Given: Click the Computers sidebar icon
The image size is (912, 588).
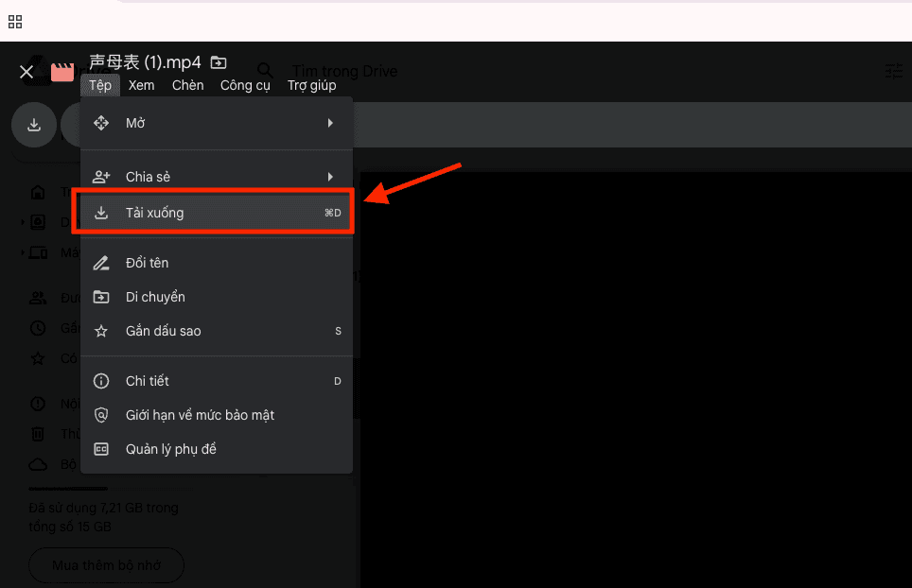Looking at the screenshot, I should tap(39, 252).
